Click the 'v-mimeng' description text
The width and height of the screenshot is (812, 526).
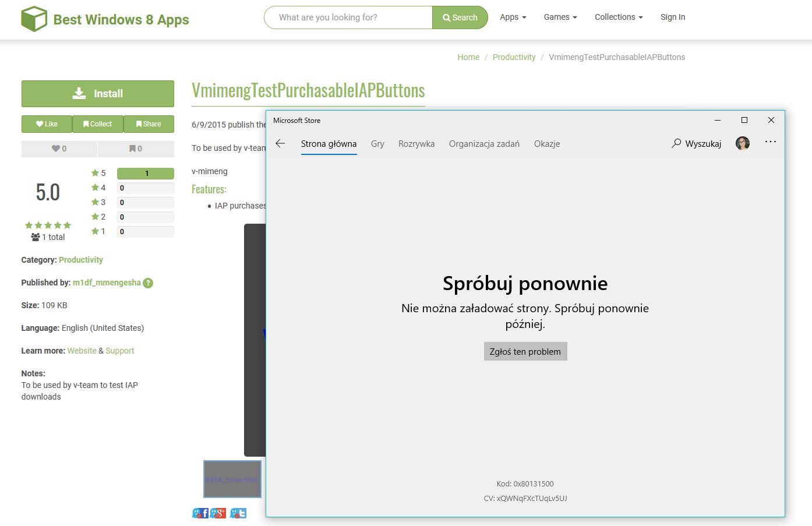(x=210, y=171)
